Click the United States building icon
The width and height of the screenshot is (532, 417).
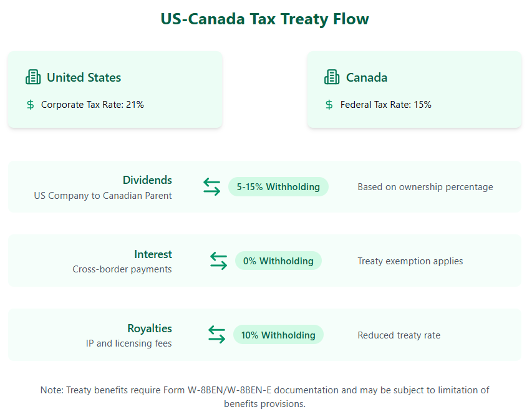(x=33, y=77)
